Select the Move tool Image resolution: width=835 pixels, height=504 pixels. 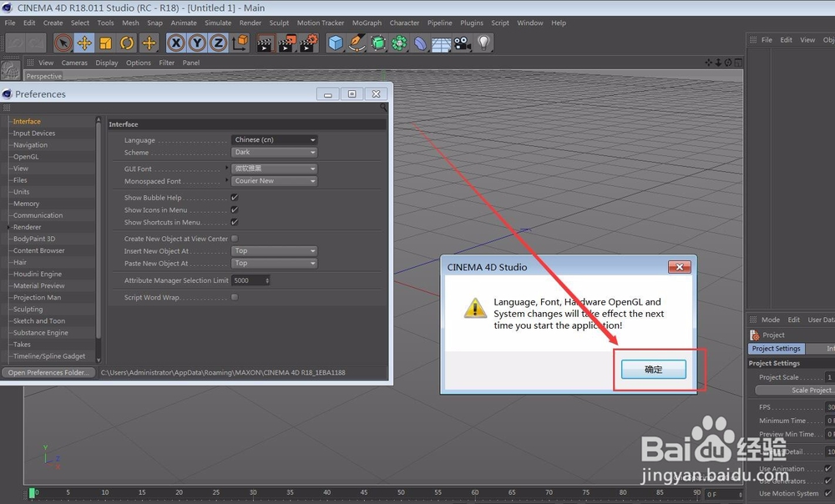(84, 43)
